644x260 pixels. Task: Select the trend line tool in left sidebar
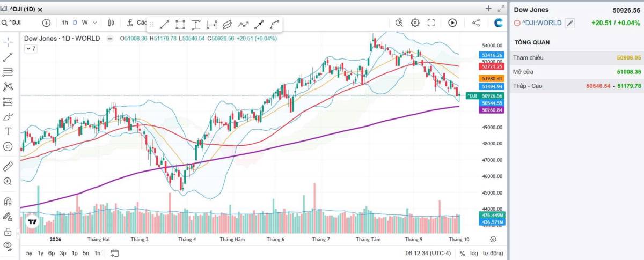(8, 57)
